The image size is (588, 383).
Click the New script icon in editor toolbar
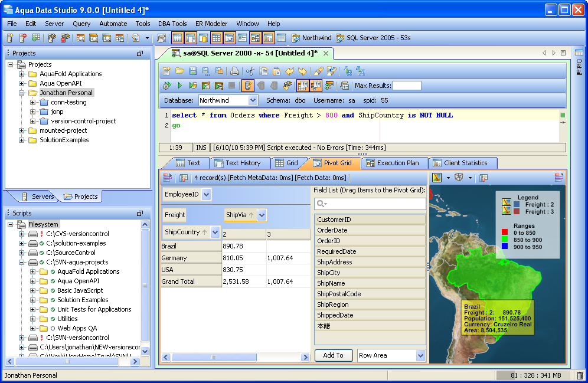[167, 71]
